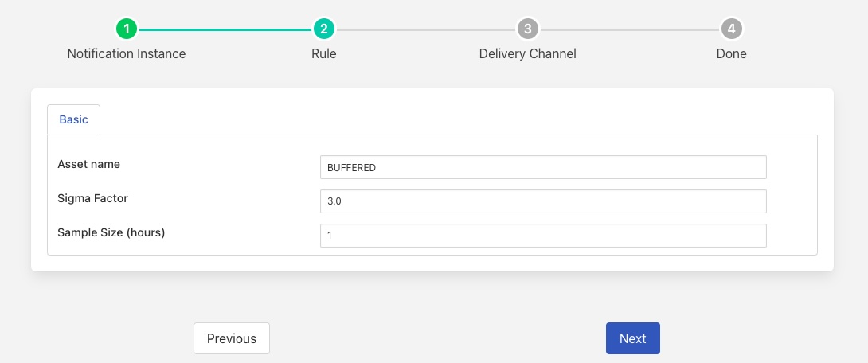Click the green progress line between steps 1 and 2
The height and width of the screenshot is (363, 868).
pyautogui.click(x=225, y=29)
